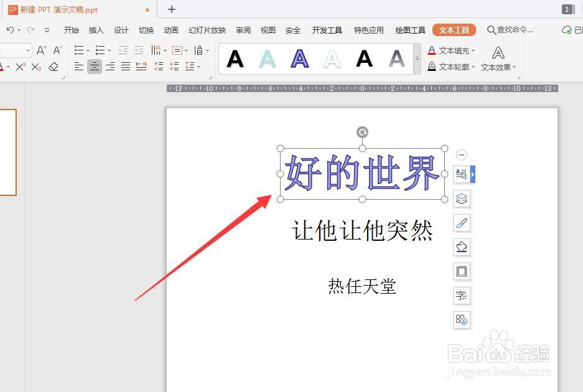The width and height of the screenshot is (583, 392).
Task: Open the WordArt styles gallery dropdown arrow
Action: [416, 59]
